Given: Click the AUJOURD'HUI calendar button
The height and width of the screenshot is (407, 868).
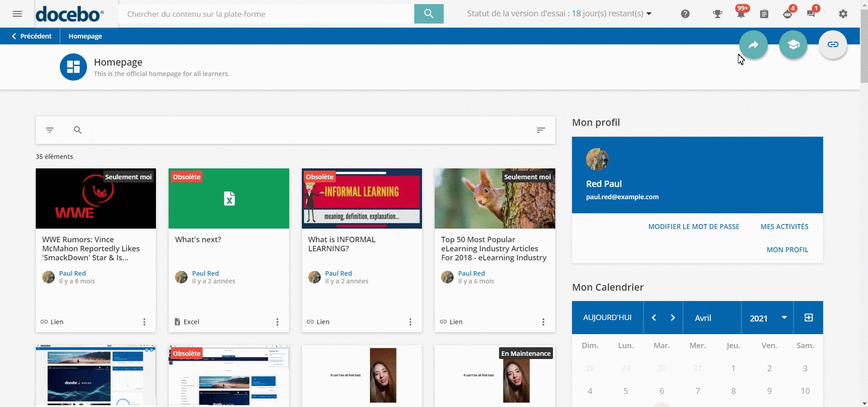Looking at the screenshot, I should pos(607,318).
